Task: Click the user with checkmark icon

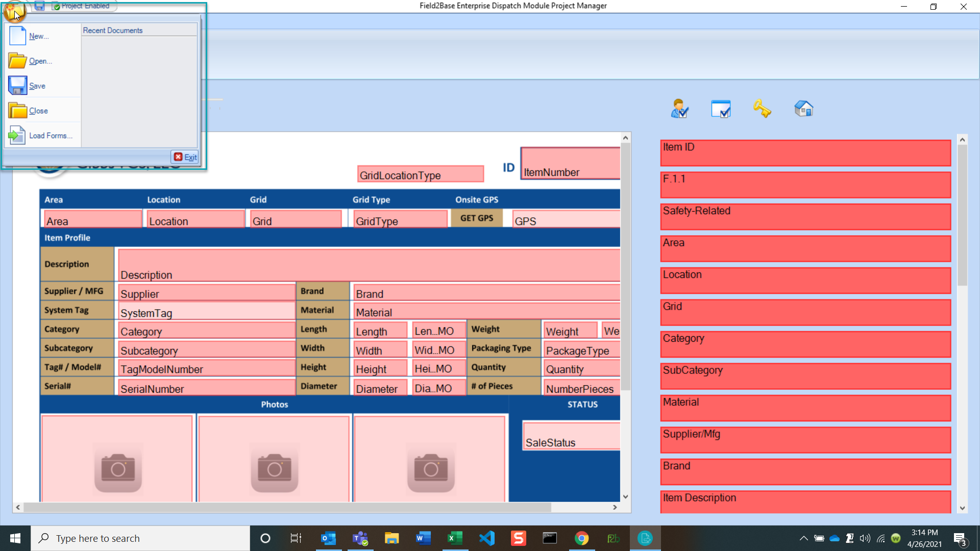Action: [x=679, y=109]
